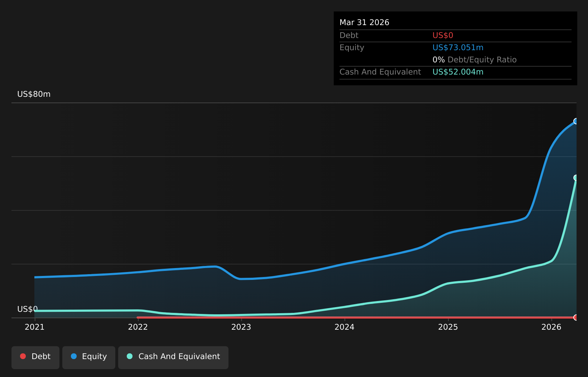This screenshot has height=377, width=588.
Task: Click the US$52.004m cash value
Action: [458, 72]
